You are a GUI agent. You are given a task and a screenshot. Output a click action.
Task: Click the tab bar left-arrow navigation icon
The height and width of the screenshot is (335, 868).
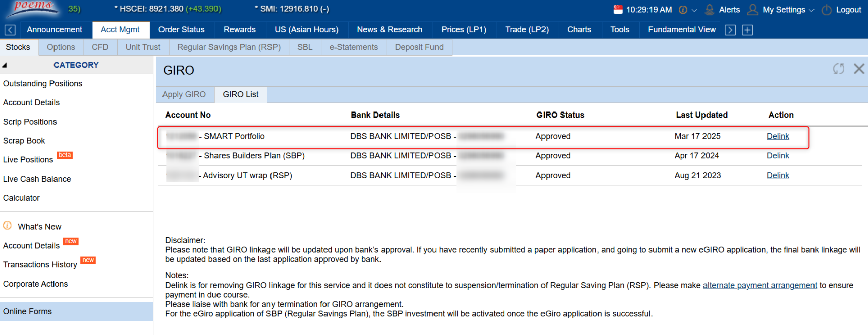tap(10, 30)
